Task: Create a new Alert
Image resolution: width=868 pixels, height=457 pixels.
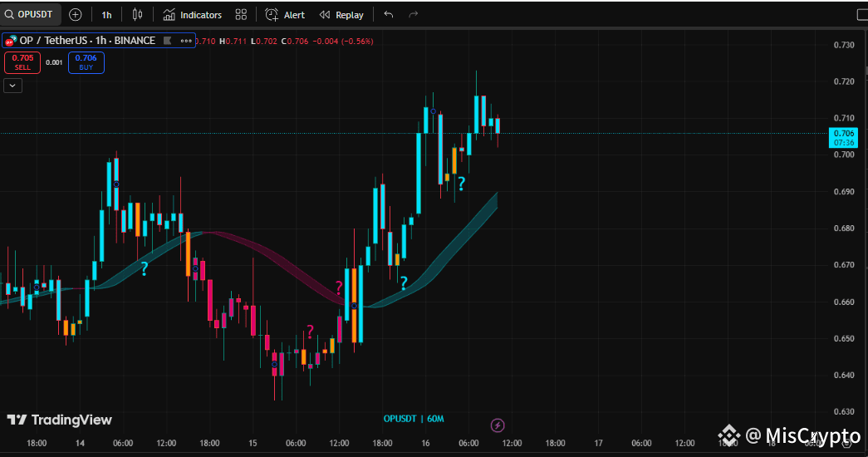Action: [285, 15]
